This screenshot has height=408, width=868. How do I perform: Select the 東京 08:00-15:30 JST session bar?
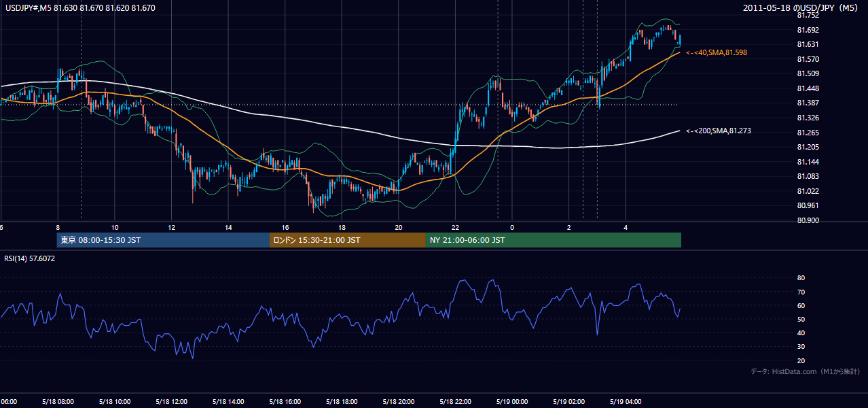tap(163, 240)
